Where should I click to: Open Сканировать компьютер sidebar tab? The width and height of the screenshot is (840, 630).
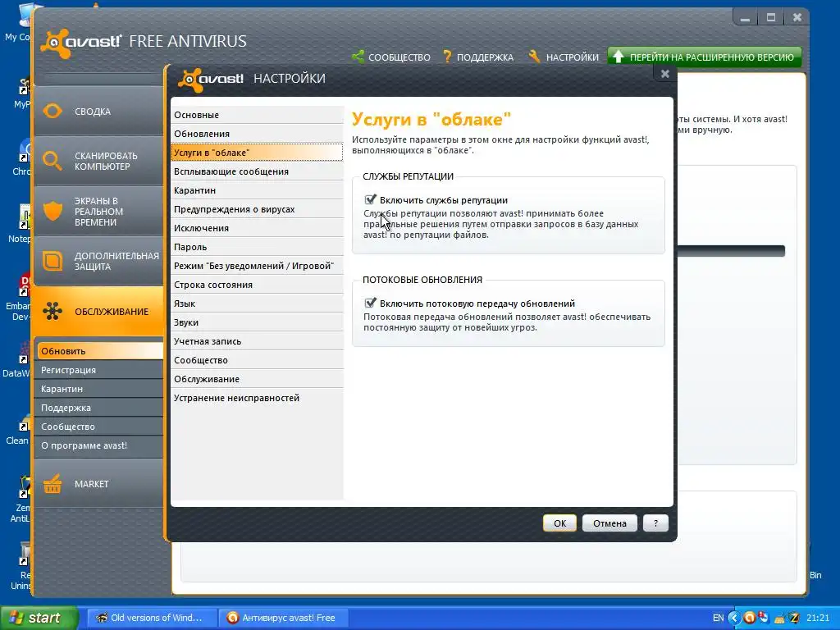point(98,161)
